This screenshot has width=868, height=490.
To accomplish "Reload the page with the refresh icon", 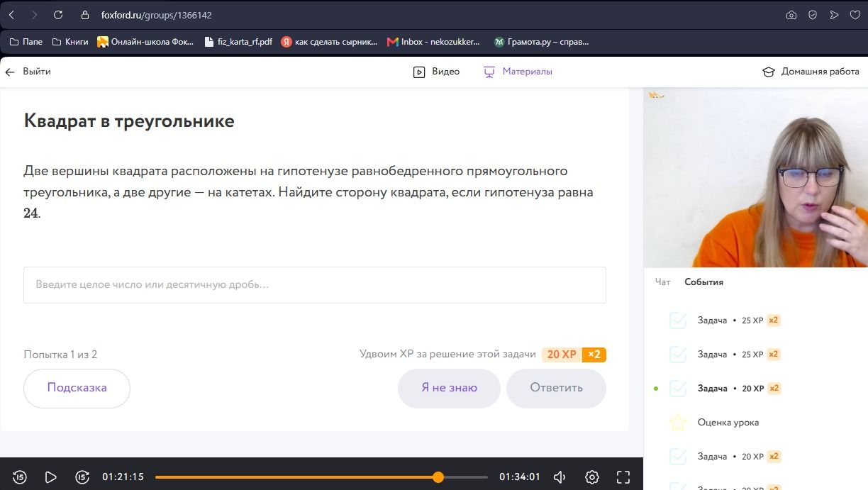I will pyautogui.click(x=58, y=15).
